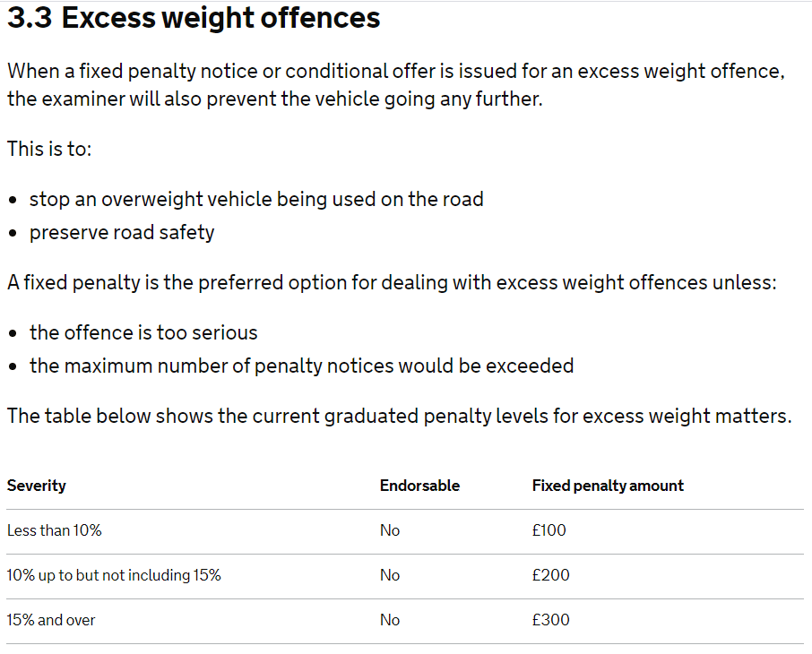Click the 'This is to:' line
This screenshot has width=812, height=654.
tap(49, 149)
